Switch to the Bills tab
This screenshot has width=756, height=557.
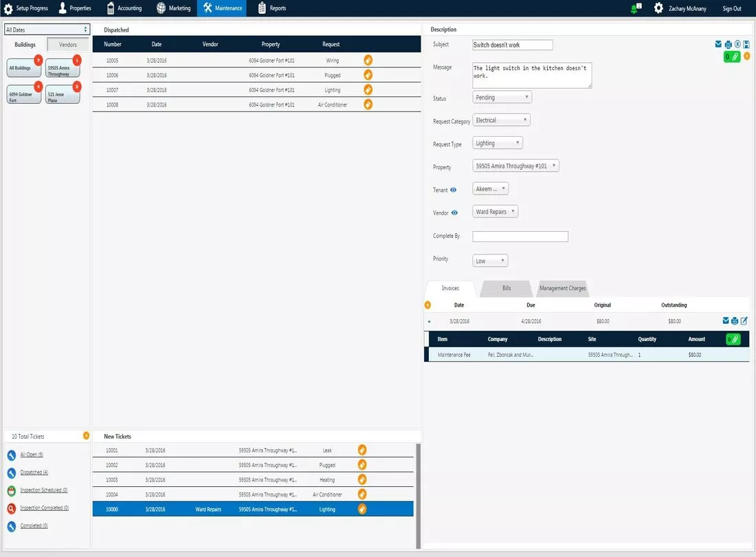[x=507, y=288]
